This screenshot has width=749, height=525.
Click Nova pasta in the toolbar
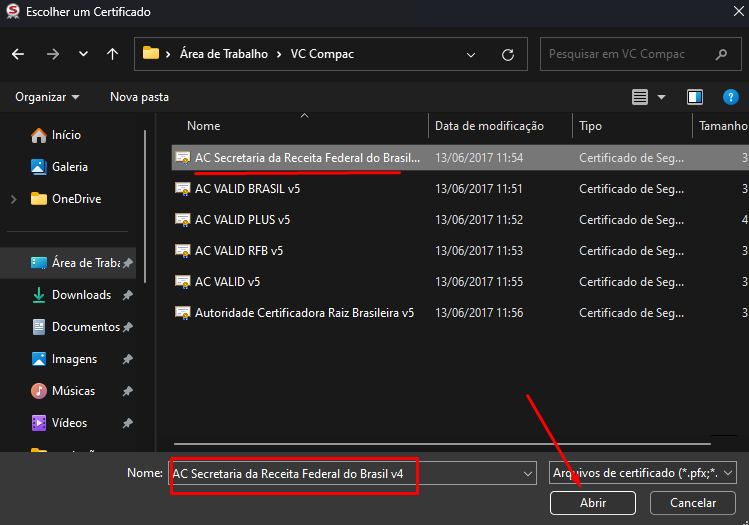139,97
